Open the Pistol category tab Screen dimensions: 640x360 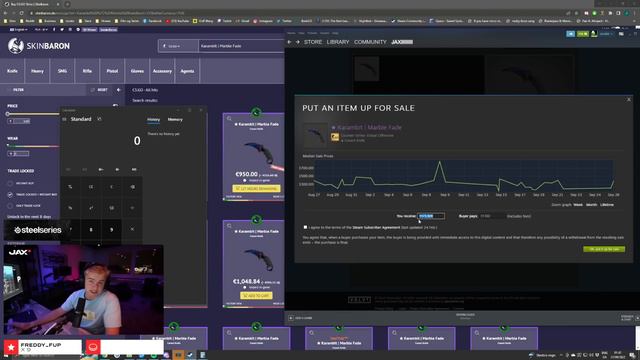tap(112, 71)
